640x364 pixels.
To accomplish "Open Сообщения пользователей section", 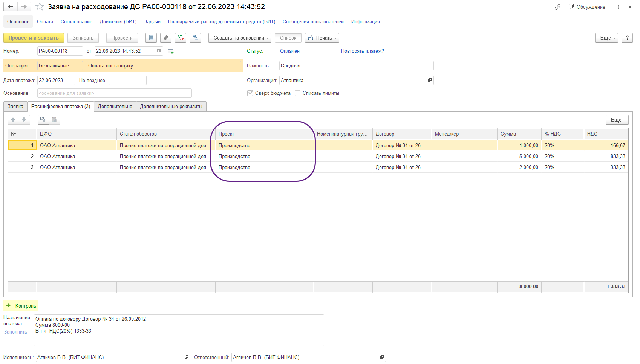I will (313, 21).
